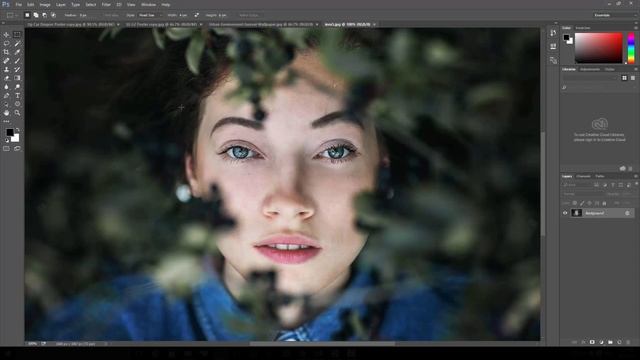The width and height of the screenshot is (640, 360).
Task: Select the Dodge tool
Action: pyautogui.click(x=17, y=87)
